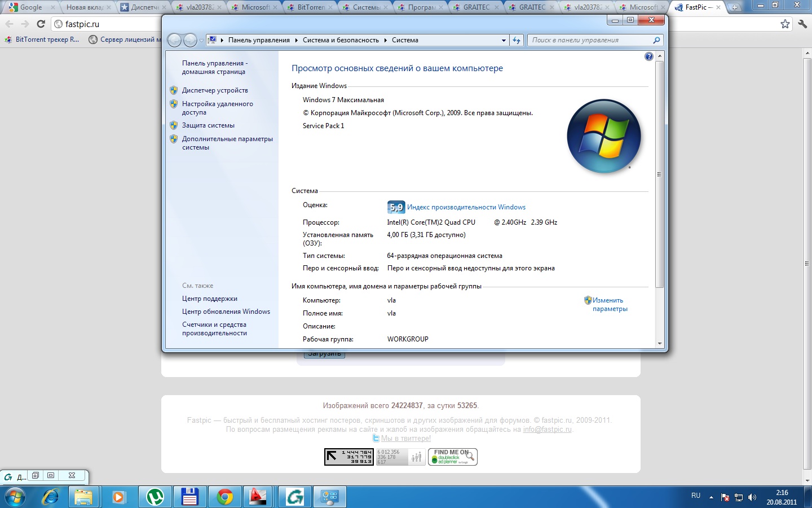The width and height of the screenshot is (812, 508).
Task: Click Chrome back arrow
Action: coord(9,24)
